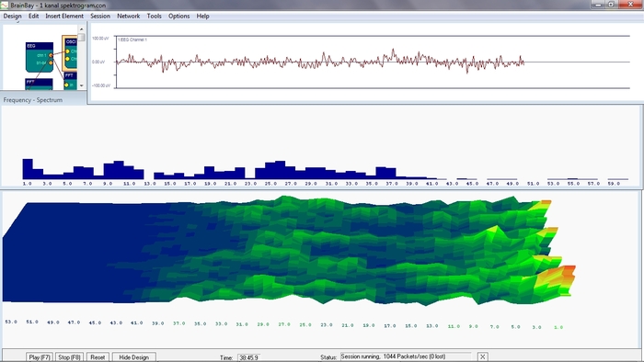Click the Time value field
Screen dimensions: 644x362
click(249, 357)
